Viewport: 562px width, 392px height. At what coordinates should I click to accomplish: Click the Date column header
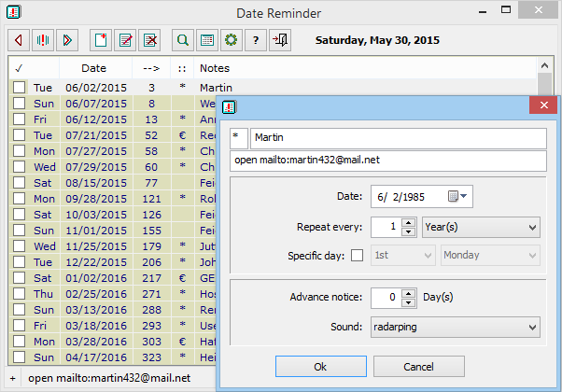pos(93,68)
